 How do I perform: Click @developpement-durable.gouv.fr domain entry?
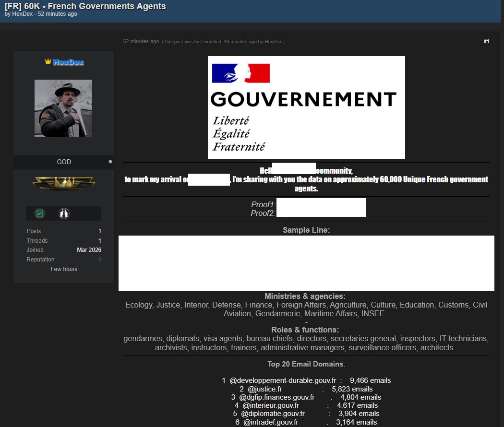(283, 380)
